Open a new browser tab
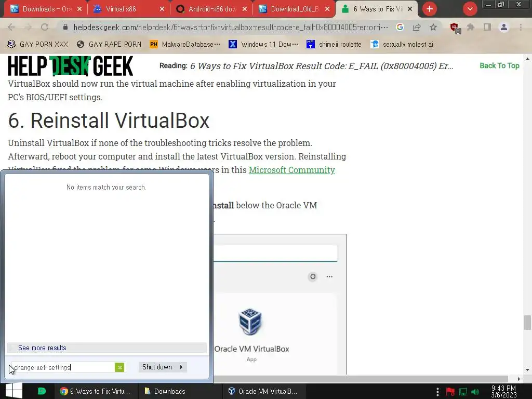 pos(430,9)
